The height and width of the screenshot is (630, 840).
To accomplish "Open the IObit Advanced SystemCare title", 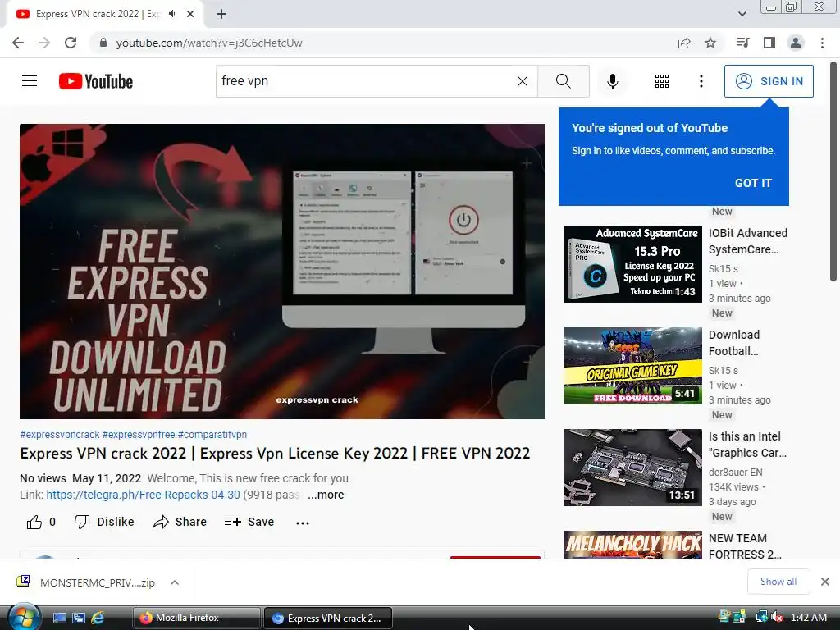I will (748, 241).
